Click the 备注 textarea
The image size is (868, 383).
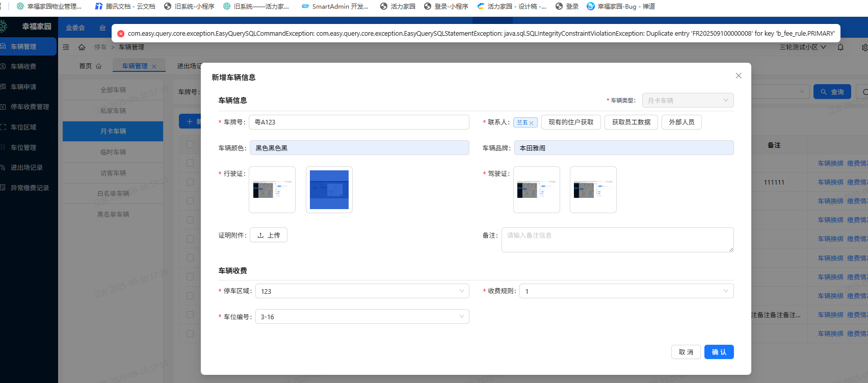click(618, 240)
